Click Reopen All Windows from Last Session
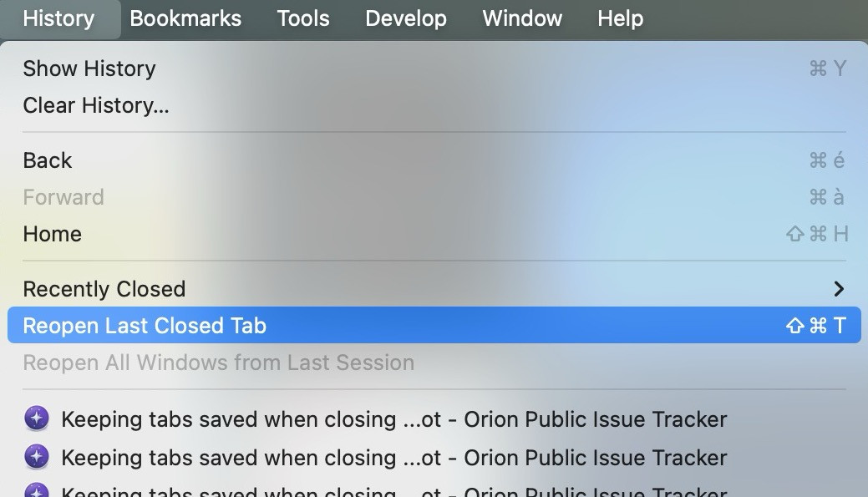The height and width of the screenshot is (497, 868). (218, 363)
